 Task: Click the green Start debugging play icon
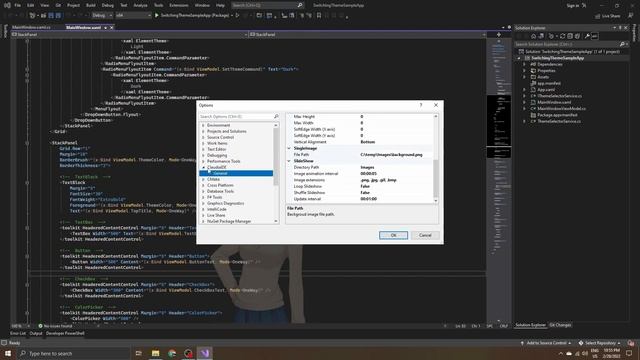(157, 15)
